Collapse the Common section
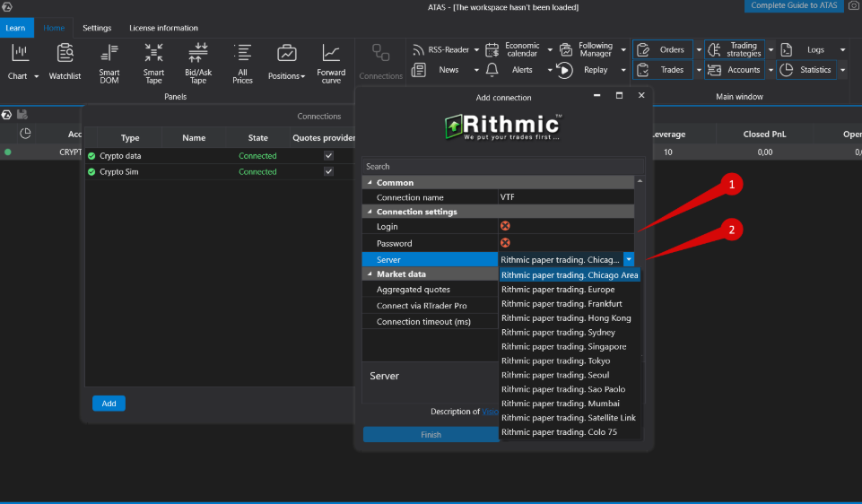 click(x=370, y=182)
